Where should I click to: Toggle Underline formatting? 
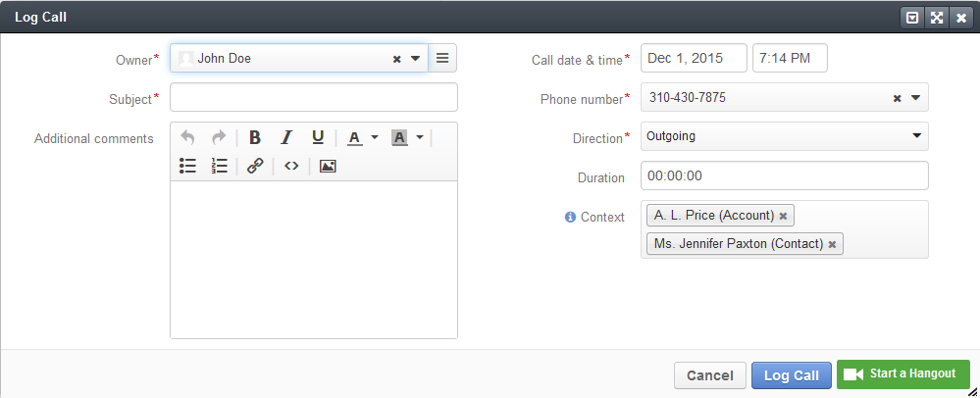click(x=318, y=137)
